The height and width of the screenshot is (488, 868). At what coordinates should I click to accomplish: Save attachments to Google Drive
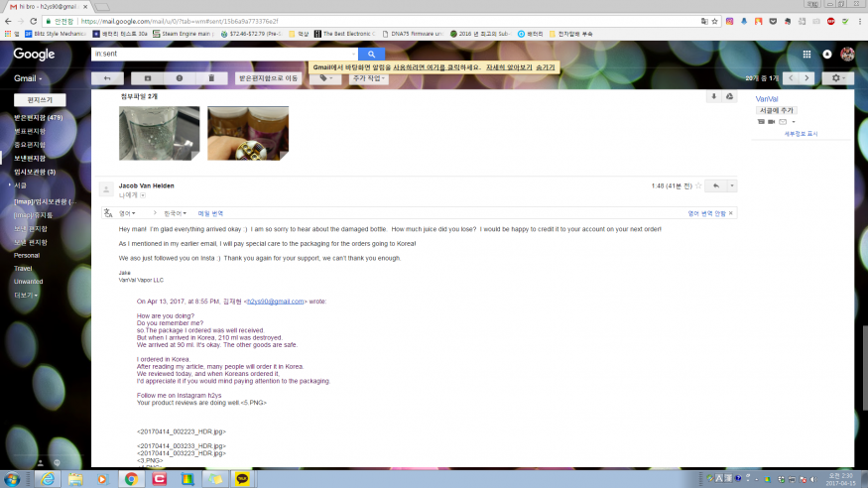coord(729,96)
